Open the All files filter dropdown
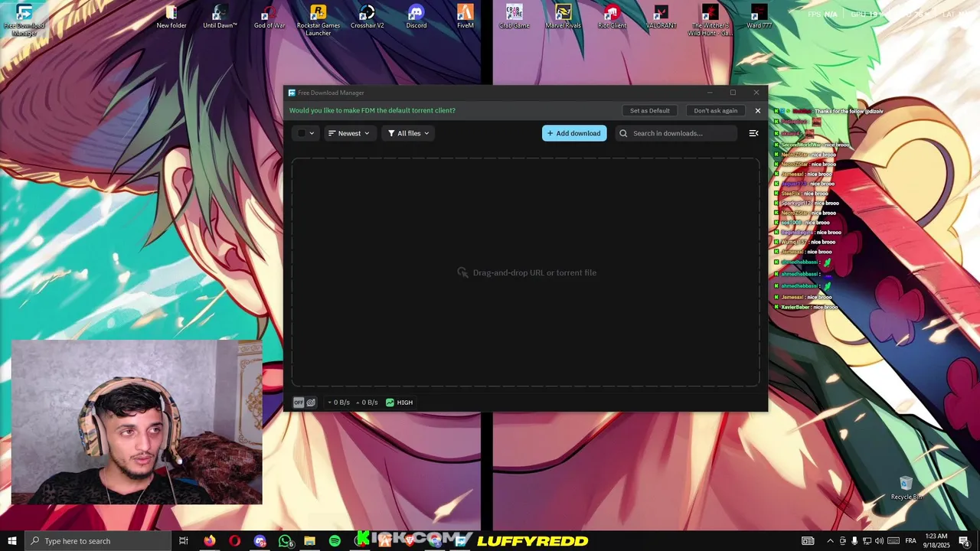The image size is (980, 551). (x=408, y=133)
